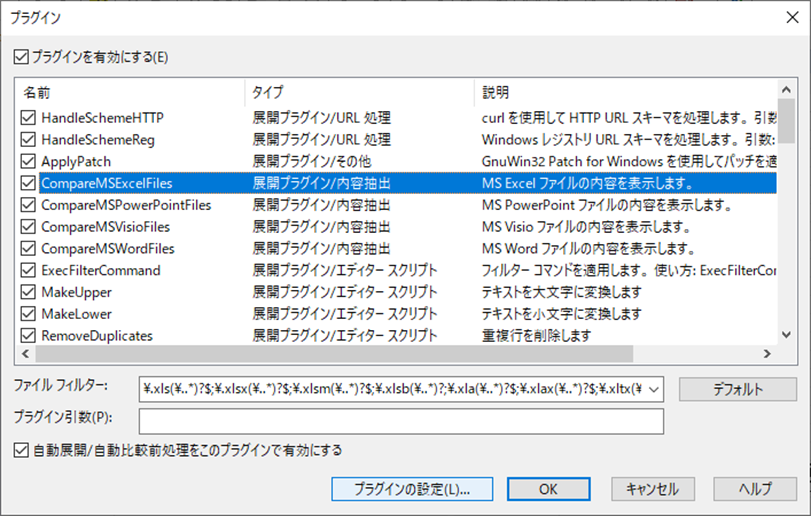This screenshot has height=516, width=811.
Task: Open プラグインの設定(L)... button
Action: point(412,489)
